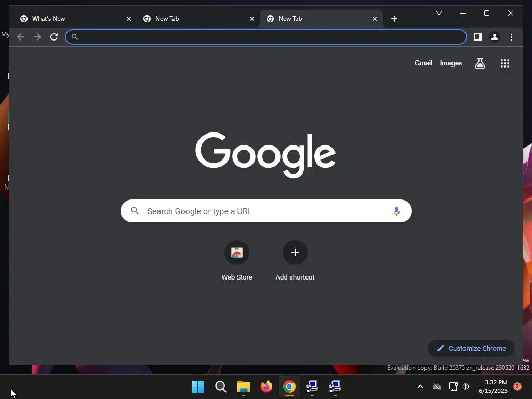The image size is (532, 399).
Task: Open the volume tray icon
Action: 465,387
